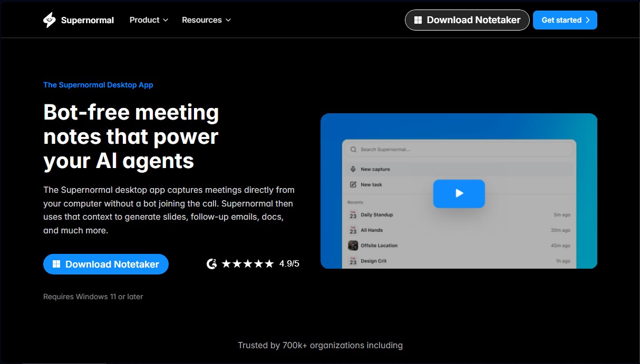Click the Get started arrow chevron
Image resolution: width=640 pixels, height=364 pixels.
tap(587, 20)
